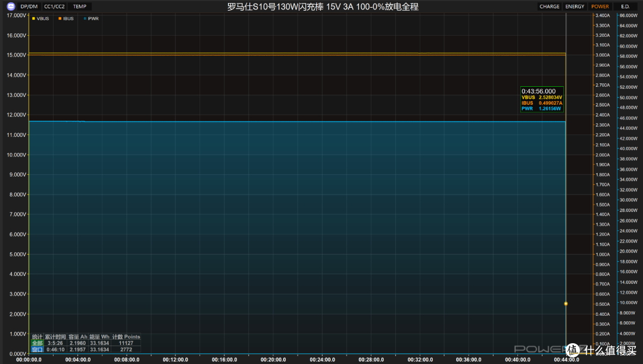
Task: Open the E.D. view
Action: coord(625,7)
